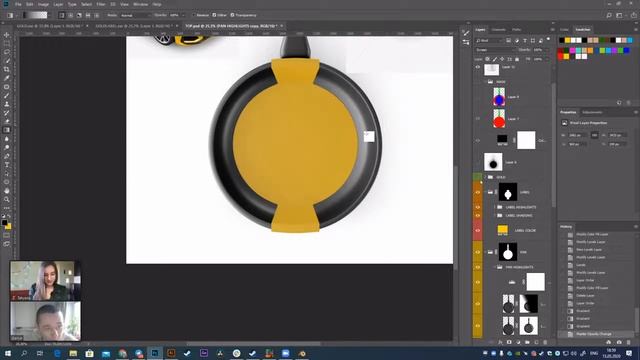This screenshot has width=640, height=360.
Task: Click the lock all layers icon
Action: tap(517, 59)
